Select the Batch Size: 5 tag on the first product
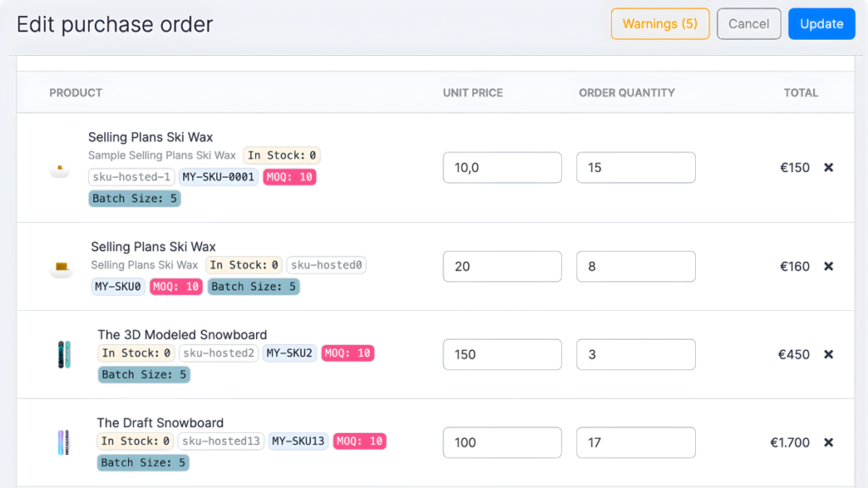 click(134, 197)
